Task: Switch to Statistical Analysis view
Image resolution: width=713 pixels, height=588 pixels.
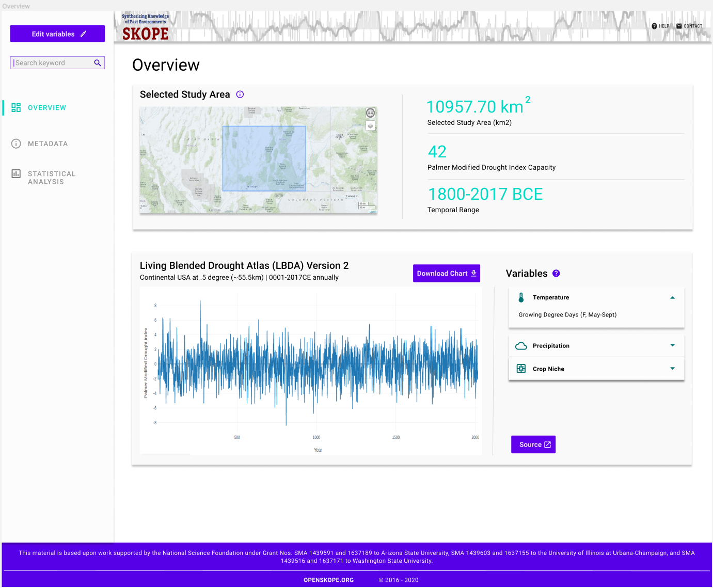Action: (51, 178)
